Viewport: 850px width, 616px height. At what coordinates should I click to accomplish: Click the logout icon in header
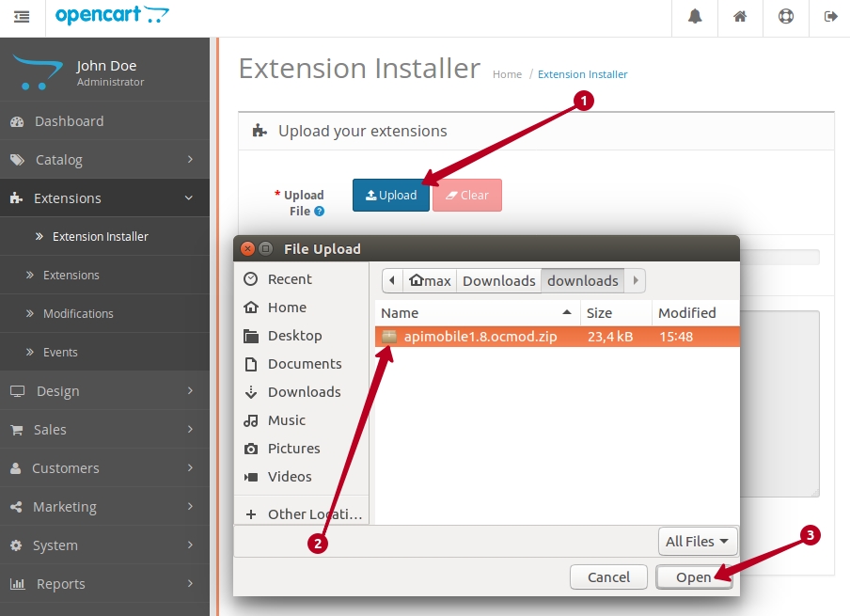(830, 17)
